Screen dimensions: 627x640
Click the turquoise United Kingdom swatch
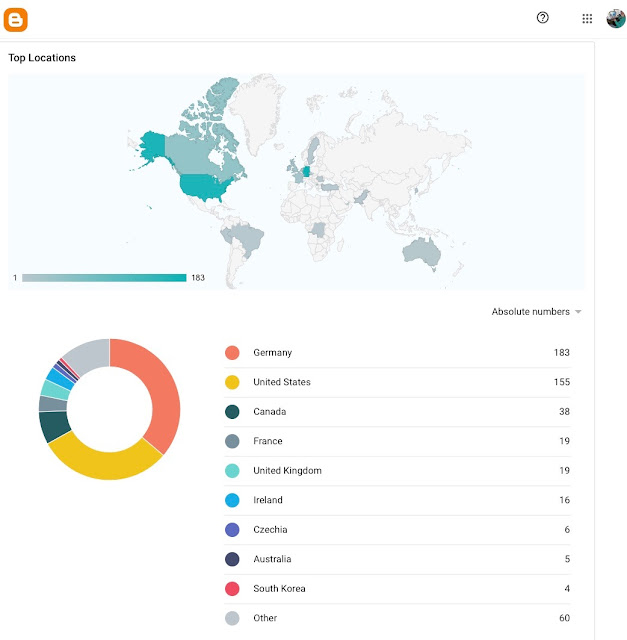pos(232,471)
